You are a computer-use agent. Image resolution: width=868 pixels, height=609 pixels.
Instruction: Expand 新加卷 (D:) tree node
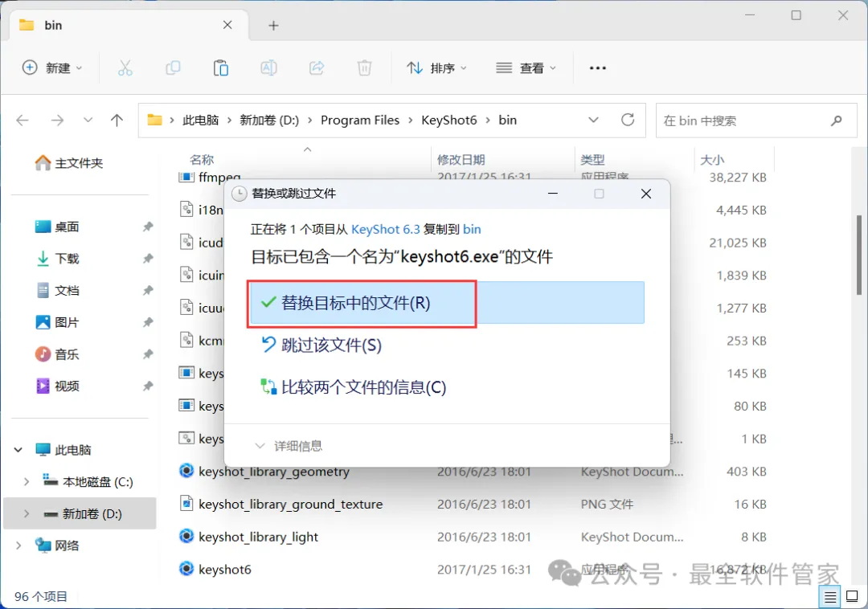coord(26,514)
